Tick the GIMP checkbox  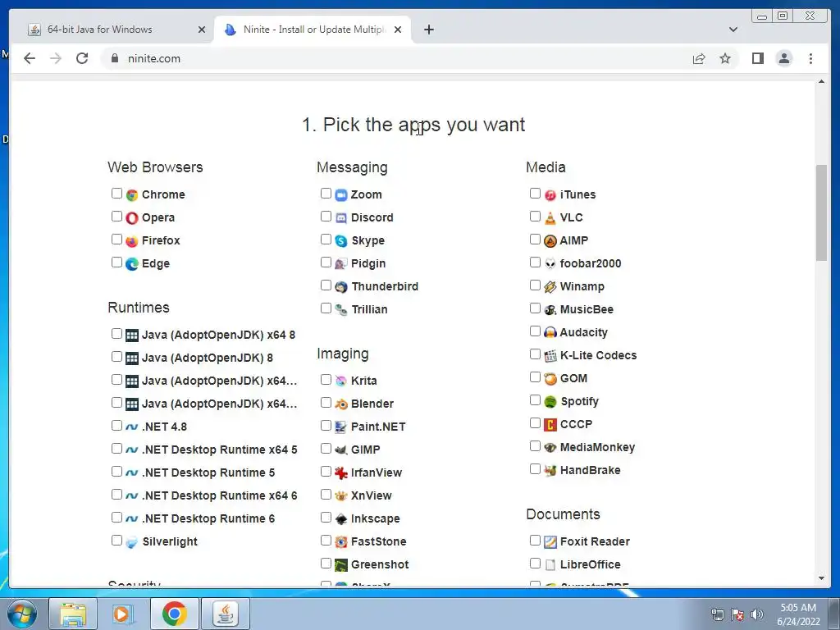click(x=326, y=449)
